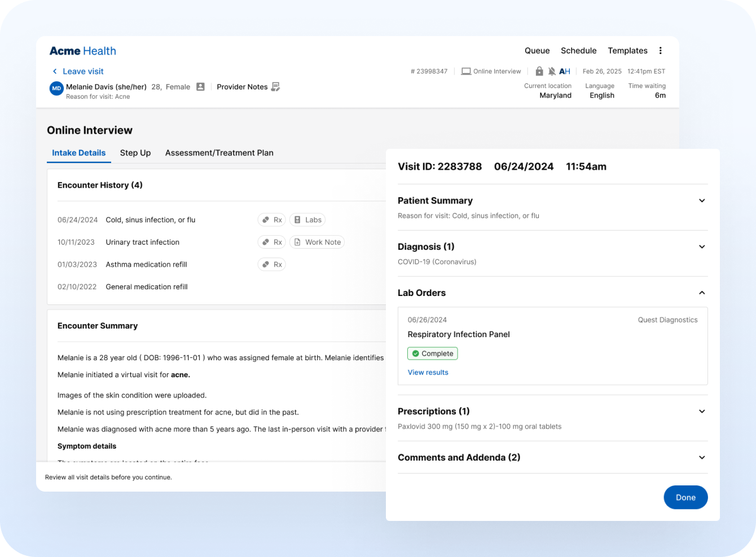Open Labs chip for Cold, sinus infection encounter
Viewport: 756px width, 557px height.
pyautogui.click(x=307, y=220)
